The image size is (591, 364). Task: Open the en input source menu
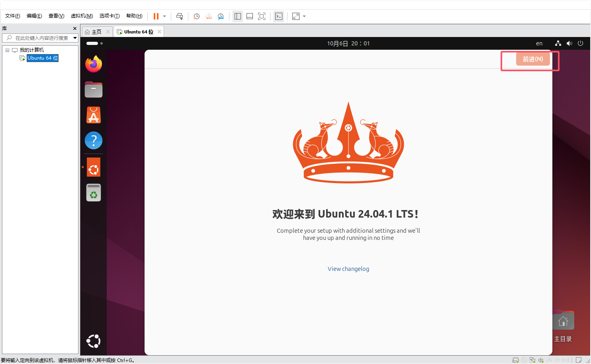[539, 43]
